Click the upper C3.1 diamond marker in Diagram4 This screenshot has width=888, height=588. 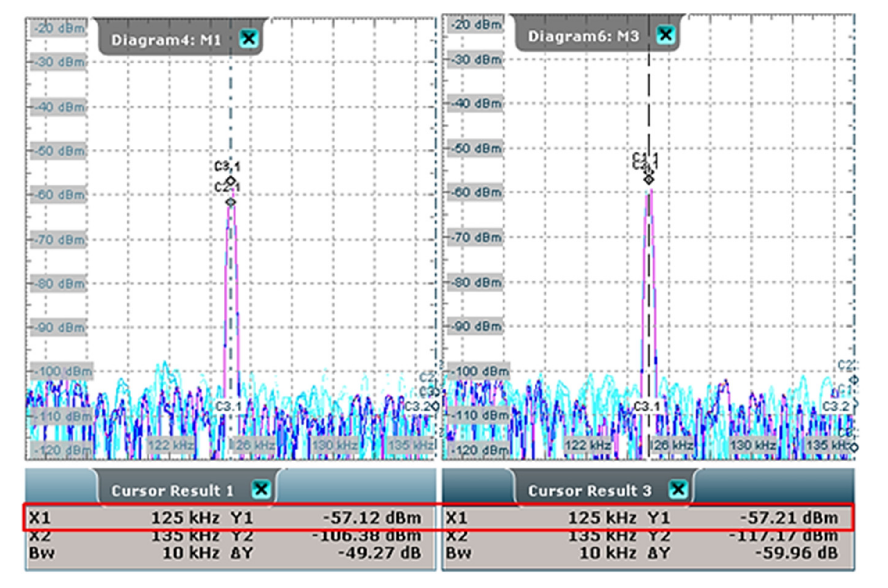tap(231, 181)
